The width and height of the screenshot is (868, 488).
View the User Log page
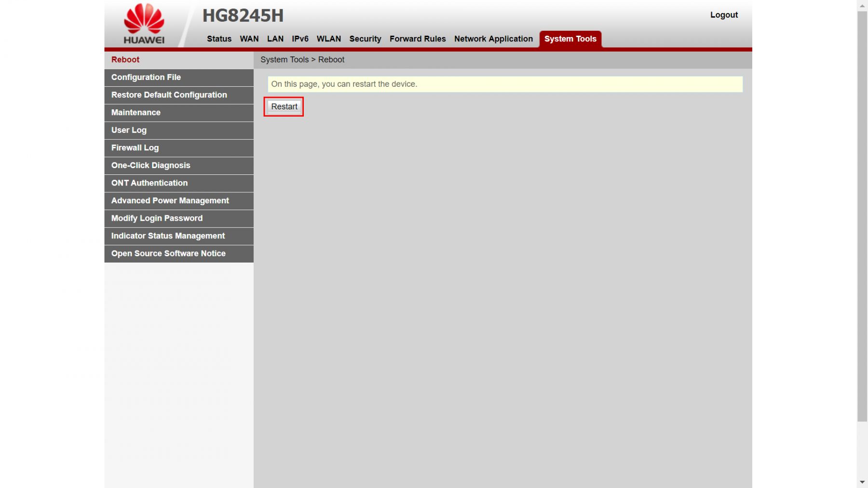click(x=129, y=130)
